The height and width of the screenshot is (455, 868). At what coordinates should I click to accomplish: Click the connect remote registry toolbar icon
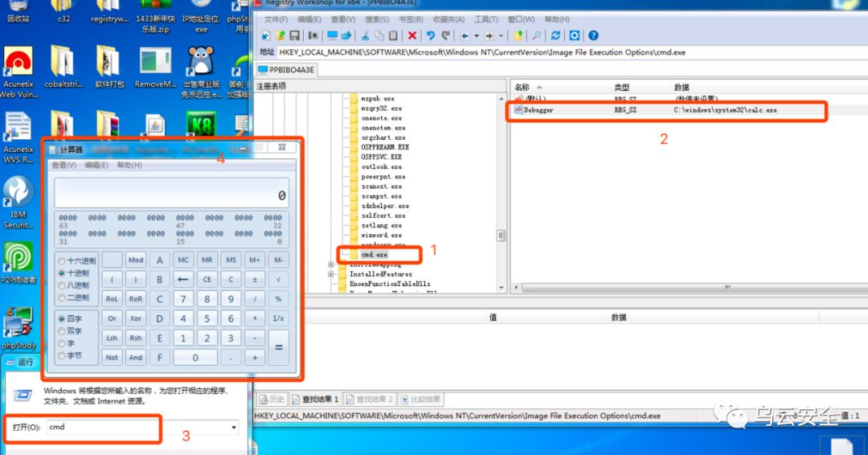346,35
